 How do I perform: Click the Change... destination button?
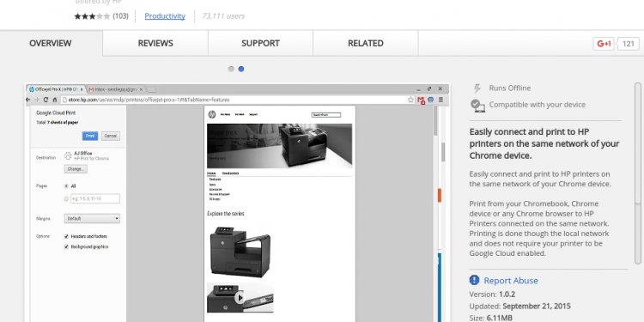pyautogui.click(x=76, y=169)
